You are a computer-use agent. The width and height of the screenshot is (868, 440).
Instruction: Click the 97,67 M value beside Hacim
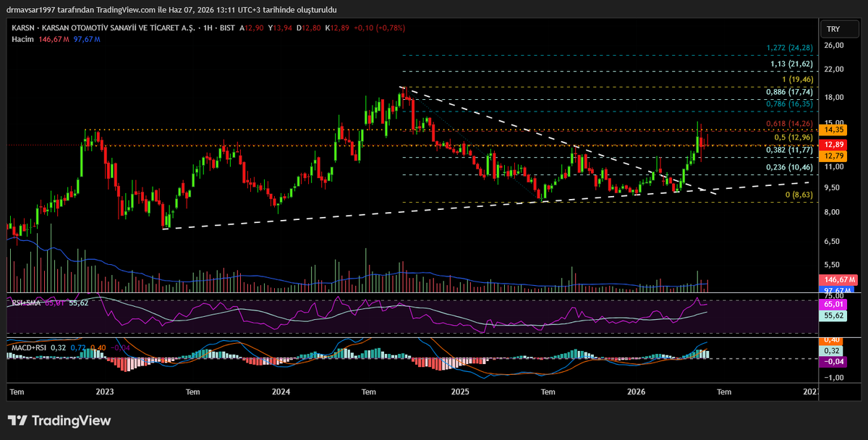click(88, 38)
